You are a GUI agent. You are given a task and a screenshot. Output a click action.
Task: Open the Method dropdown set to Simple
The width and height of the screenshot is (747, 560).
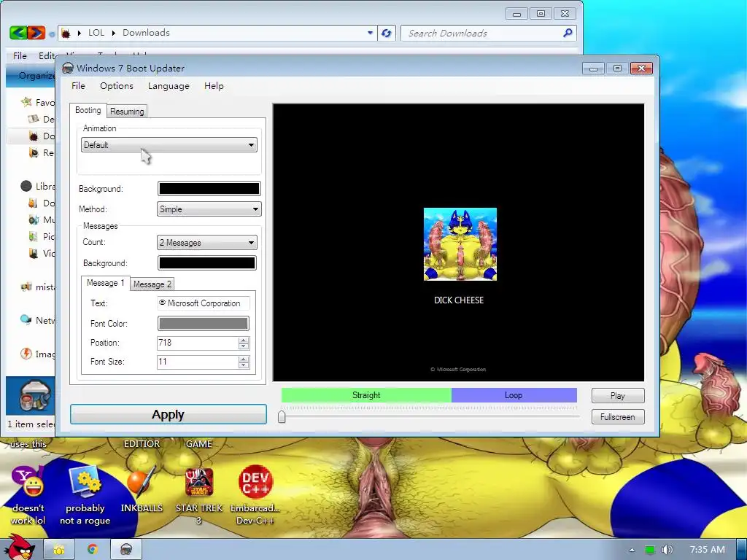point(209,209)
